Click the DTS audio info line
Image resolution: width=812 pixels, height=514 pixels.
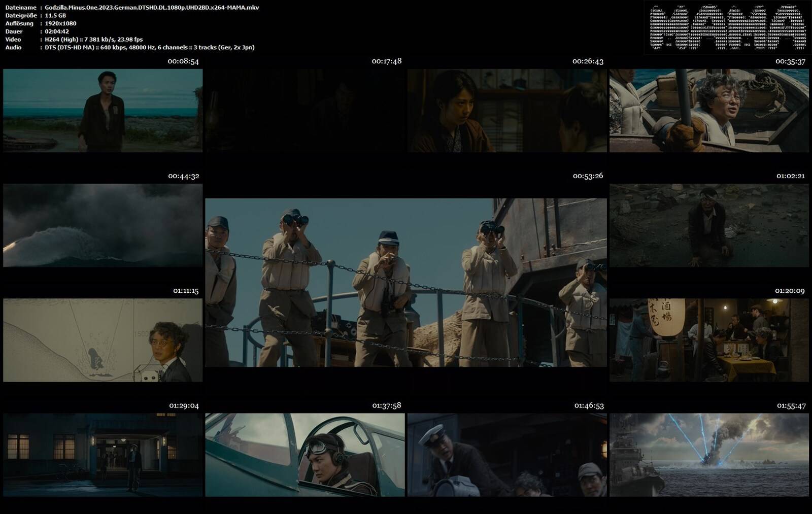coord(149,47)
